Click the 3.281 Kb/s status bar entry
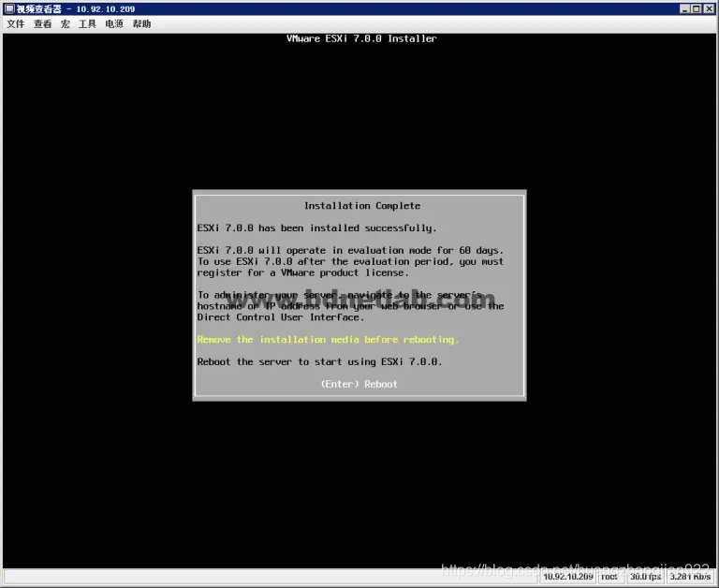The height and width of the screenshot is (588, 719). [691, 577]
